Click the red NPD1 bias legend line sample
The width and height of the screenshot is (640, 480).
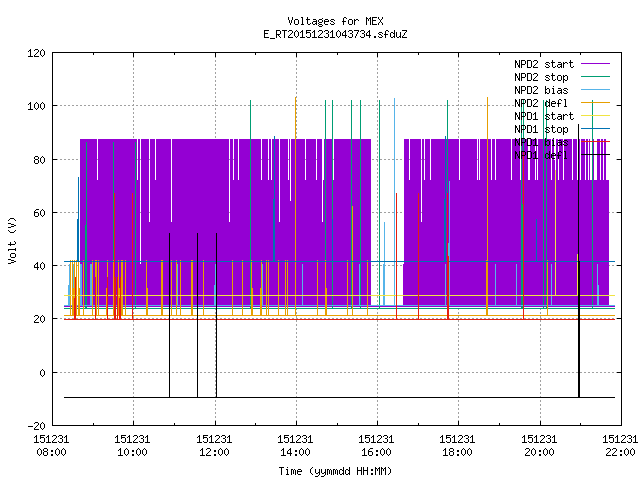[596, 142]
